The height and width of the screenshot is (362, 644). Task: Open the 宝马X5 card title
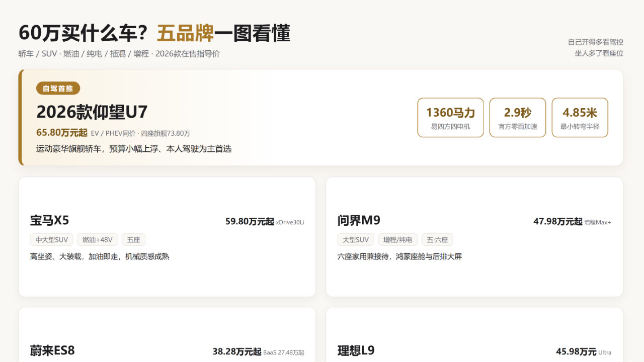(50, 220)
